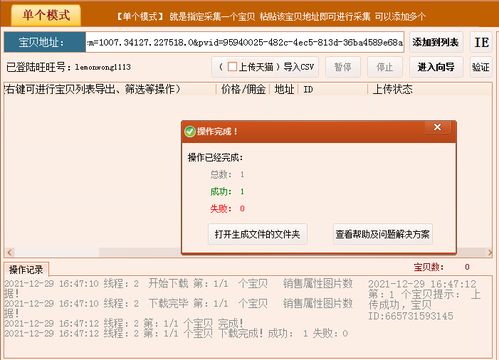Click the 添加到列表 button
The height and width of the screenshot is (360, 499).
(436, 42)
